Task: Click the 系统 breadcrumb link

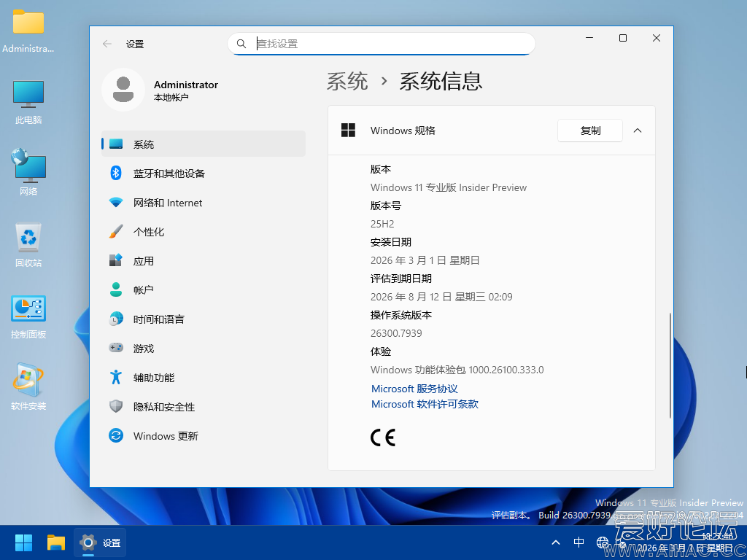Action: click(347, 82)
